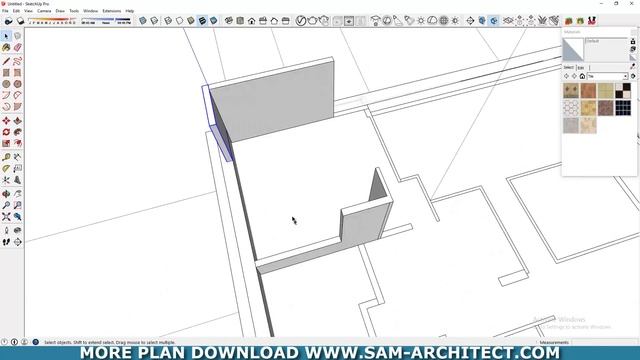Viewport: 640px width, 360px height.
Task: Switch to Iso standard view
Action: tap(229, 20)
